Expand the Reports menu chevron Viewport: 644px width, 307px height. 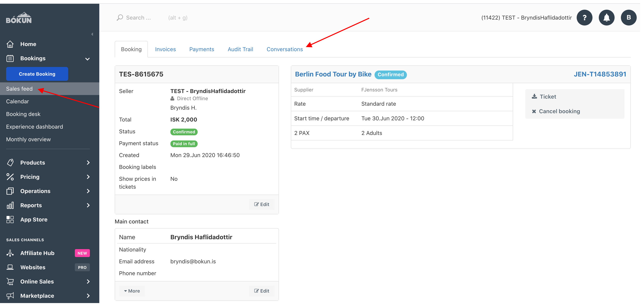[88, 205]
